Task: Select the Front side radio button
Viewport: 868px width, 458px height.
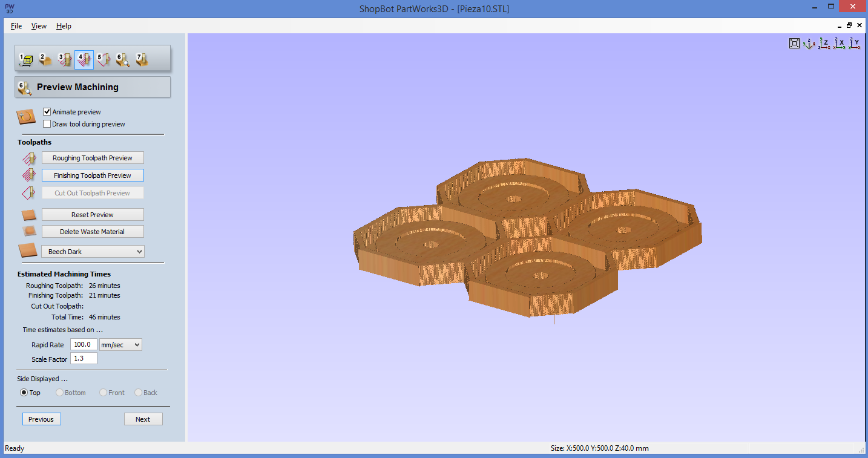Action: coord(104,393)
